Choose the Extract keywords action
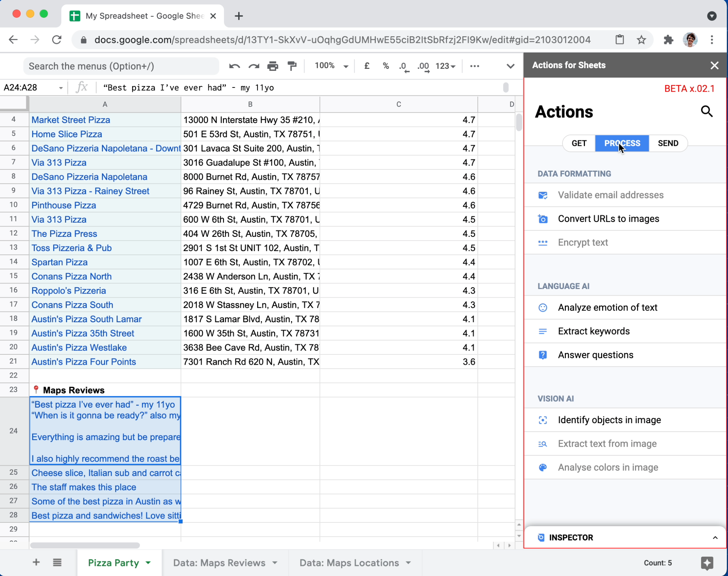The image size is (728, 576). click(x=625, y=332)
